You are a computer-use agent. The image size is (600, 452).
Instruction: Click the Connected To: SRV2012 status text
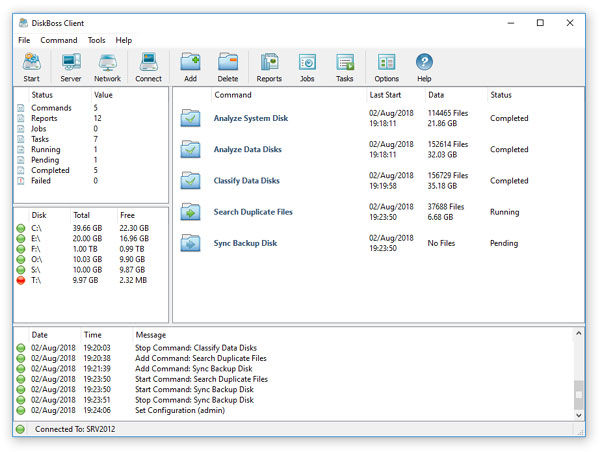(x=75, y=429)
